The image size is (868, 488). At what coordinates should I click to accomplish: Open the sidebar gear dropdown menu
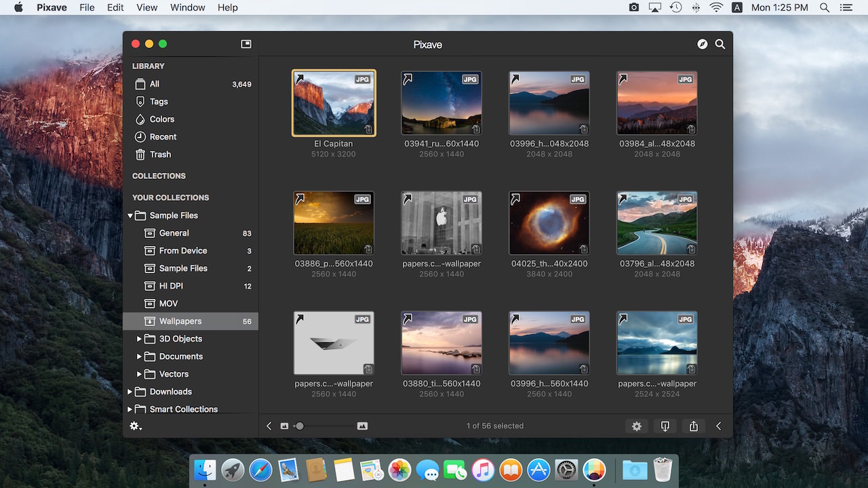click(x=136, y=426)
